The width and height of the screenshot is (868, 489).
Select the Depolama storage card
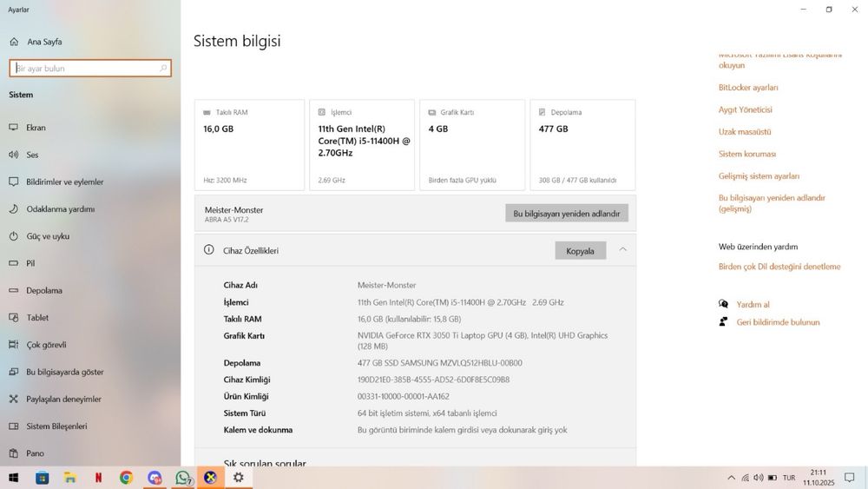(582, 145)
